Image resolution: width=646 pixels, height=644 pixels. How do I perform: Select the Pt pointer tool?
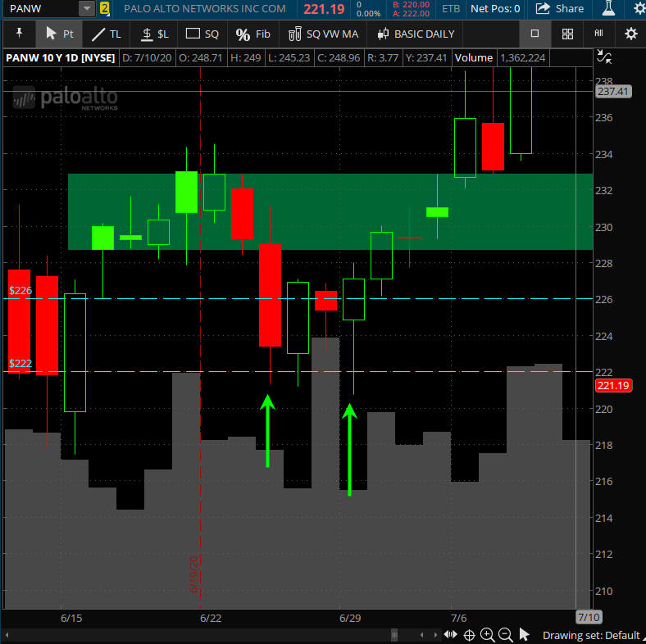pos(59,34)
